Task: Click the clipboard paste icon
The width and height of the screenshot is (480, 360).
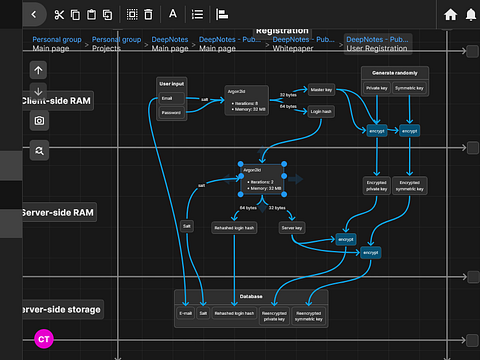Action: [91, 15]
